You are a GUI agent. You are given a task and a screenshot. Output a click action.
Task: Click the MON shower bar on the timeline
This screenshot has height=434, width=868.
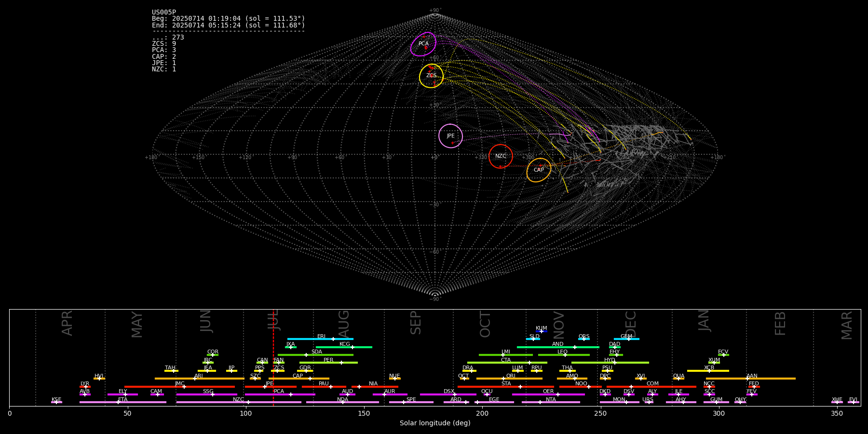point(619,402)
